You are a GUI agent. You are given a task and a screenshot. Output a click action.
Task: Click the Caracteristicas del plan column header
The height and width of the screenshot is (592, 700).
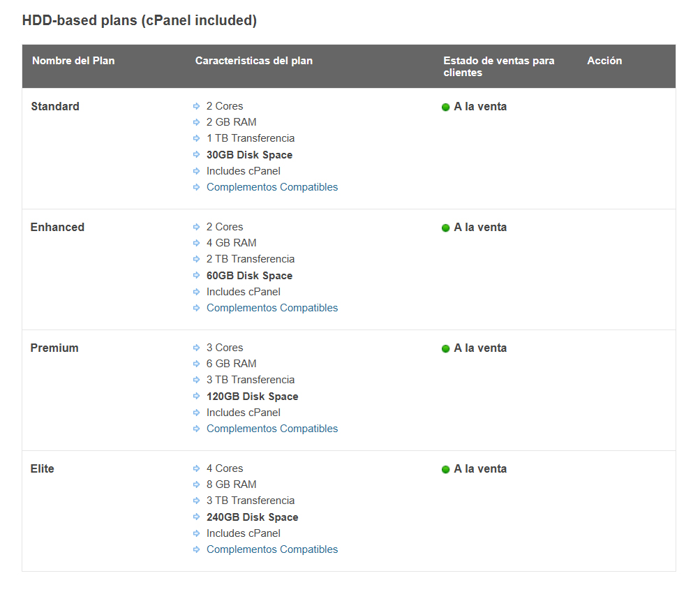pyautogui.click(x=253, y=61)
